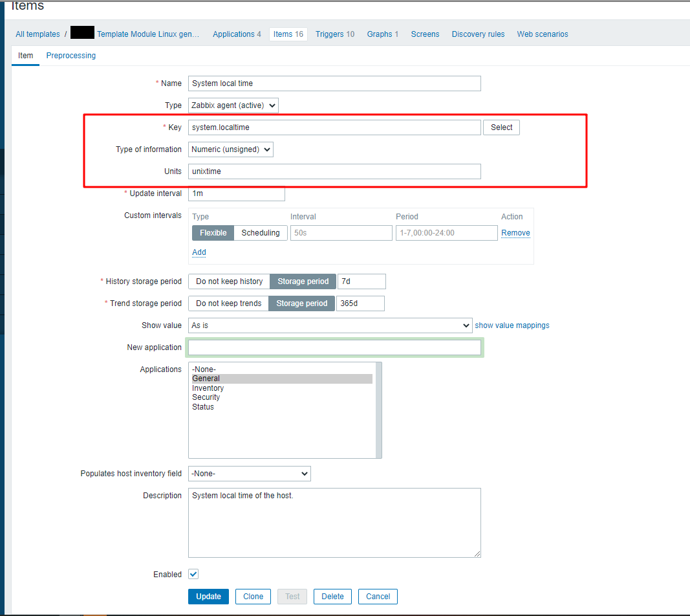Viewport: 690px width, 616px height.
Task: Choose Do not keep trends option
Action: pos(229,303)
